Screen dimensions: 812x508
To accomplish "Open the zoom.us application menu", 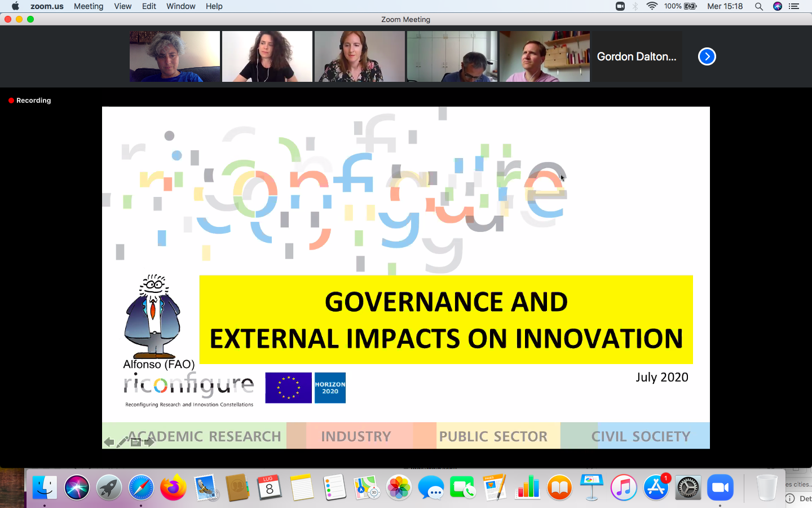I will coord(47,6).
